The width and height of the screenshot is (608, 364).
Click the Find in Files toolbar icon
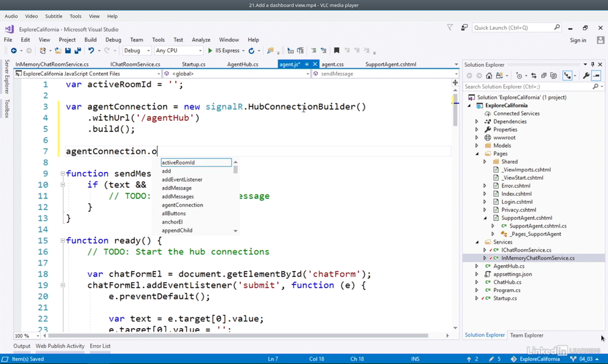271,51
